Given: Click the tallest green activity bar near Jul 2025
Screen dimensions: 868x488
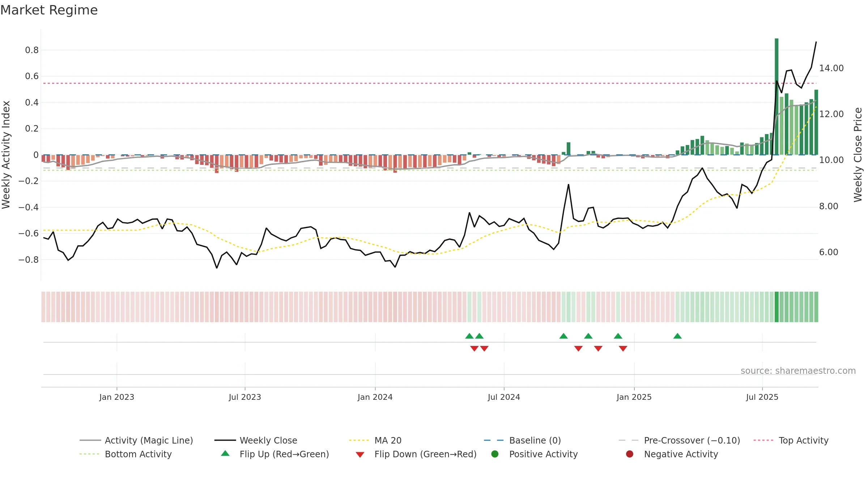Looking at the screenshot, I should 776,97.
